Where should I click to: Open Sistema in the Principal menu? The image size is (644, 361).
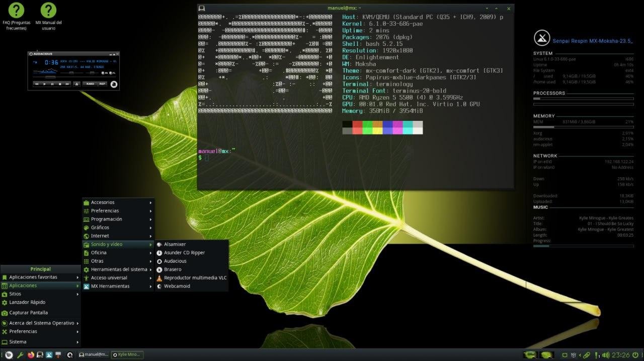pyautogui.click(x=40, y=342)
